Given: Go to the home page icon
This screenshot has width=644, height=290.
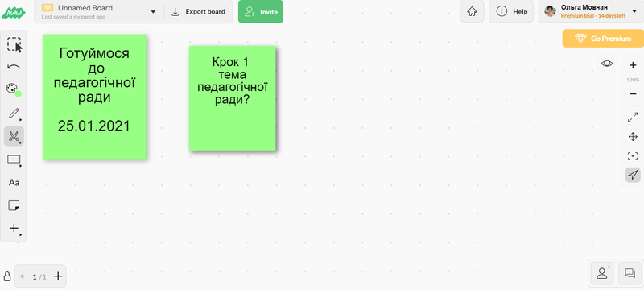Looking at the screenshot, I should [472, 11].
